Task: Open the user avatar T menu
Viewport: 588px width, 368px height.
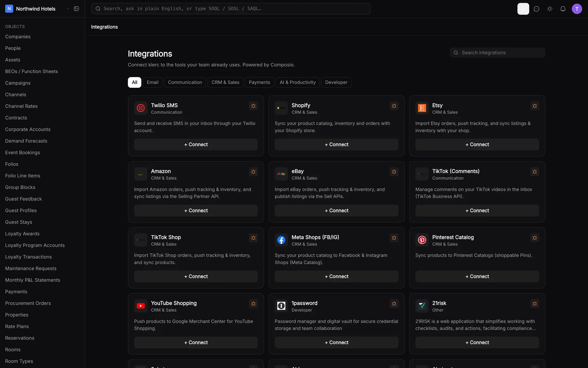Action: [577, 9]
